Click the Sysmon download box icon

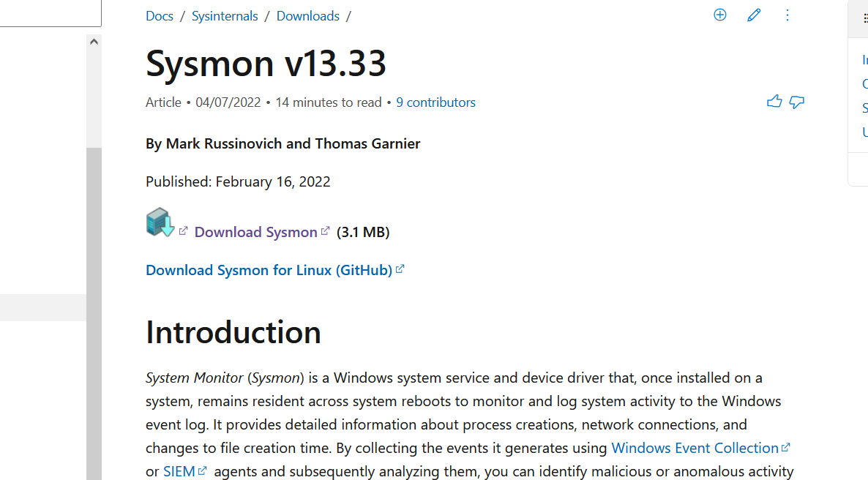click(x=160, y=222)
